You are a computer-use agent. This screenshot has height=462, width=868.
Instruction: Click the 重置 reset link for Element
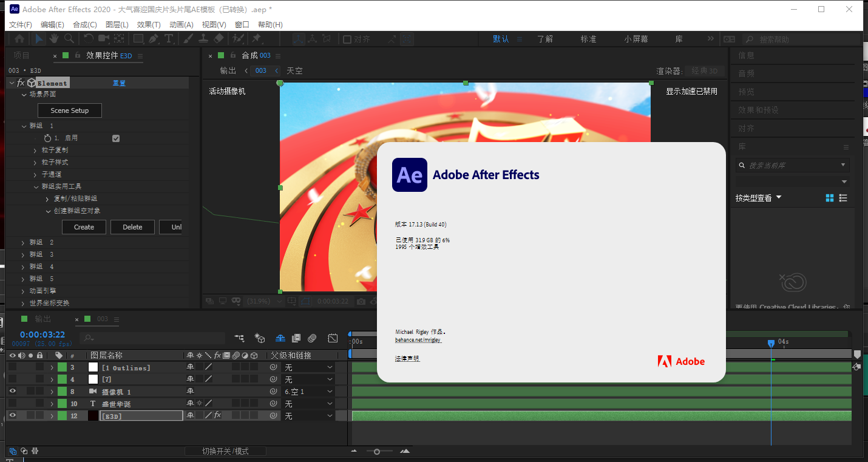pos(119,83)
